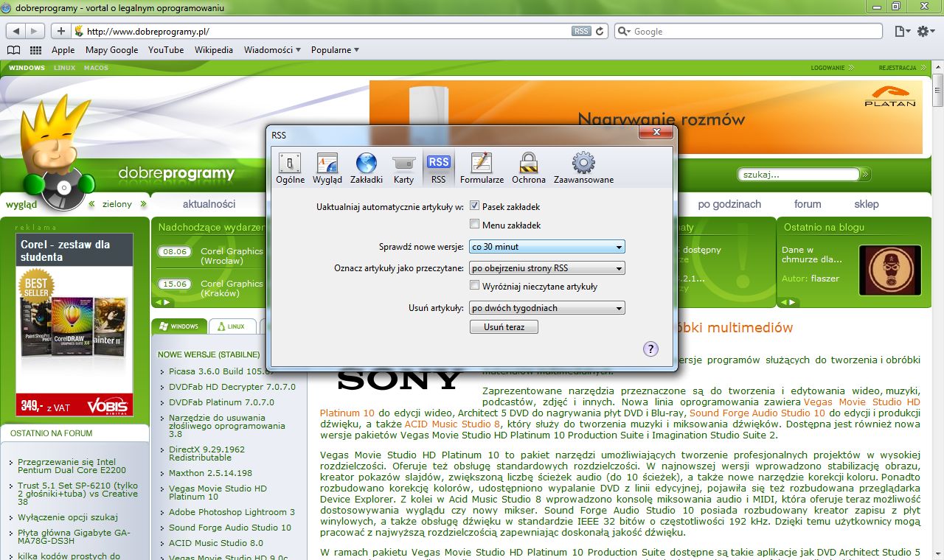Open the Karty preferences pane
This screenshot has width=944, height=560.
pos(403,168)
